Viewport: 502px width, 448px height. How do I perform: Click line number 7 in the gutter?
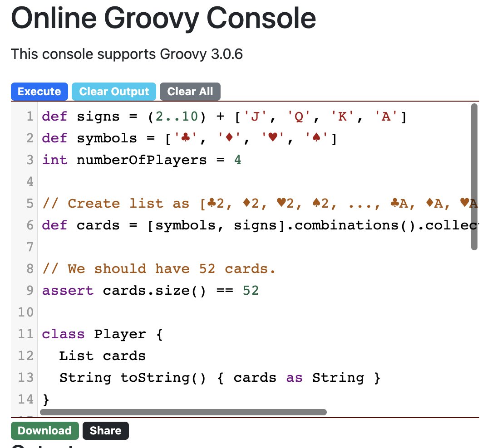(30, 247)
